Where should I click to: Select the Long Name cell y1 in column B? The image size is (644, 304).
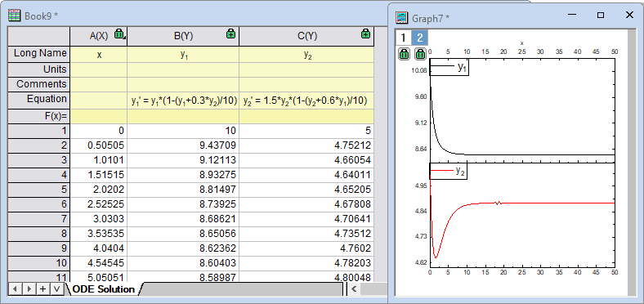183,54
